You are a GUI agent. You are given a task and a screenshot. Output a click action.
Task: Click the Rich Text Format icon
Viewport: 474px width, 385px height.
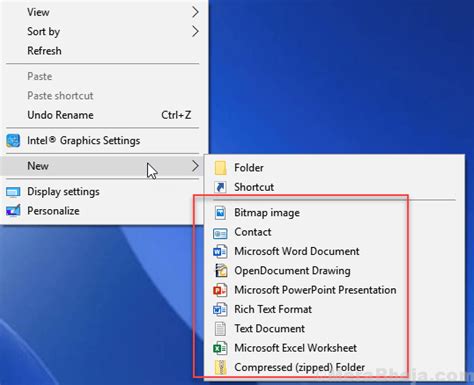pos(220,309)
